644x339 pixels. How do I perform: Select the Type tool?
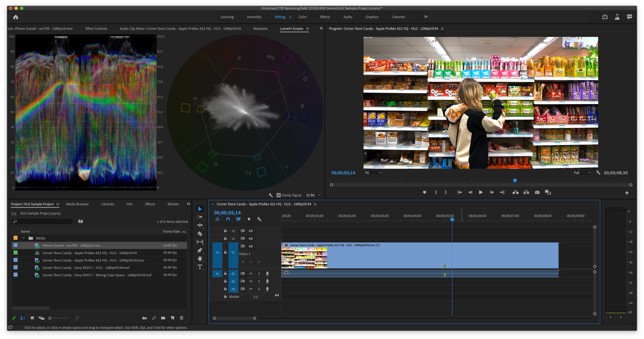point(200,267)
